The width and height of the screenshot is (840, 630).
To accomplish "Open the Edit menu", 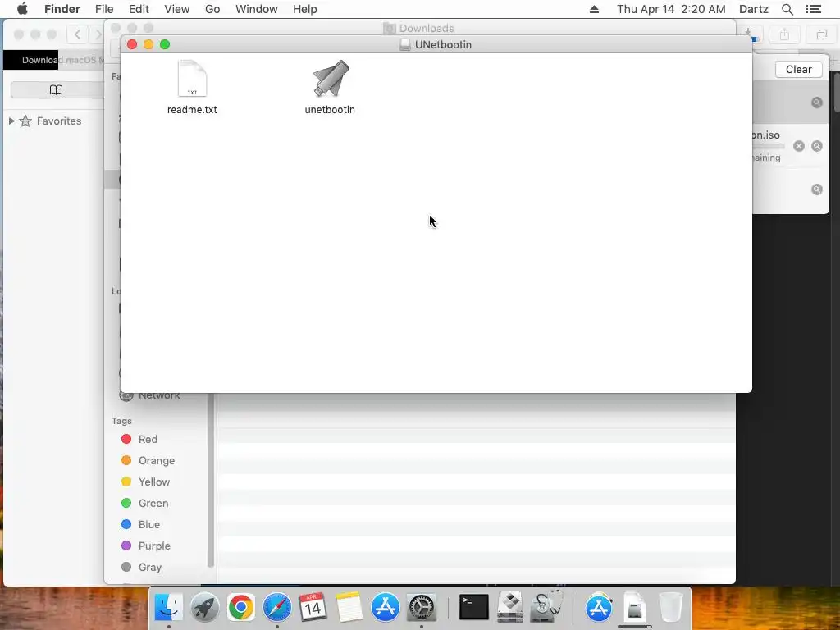I will [139, 9].
